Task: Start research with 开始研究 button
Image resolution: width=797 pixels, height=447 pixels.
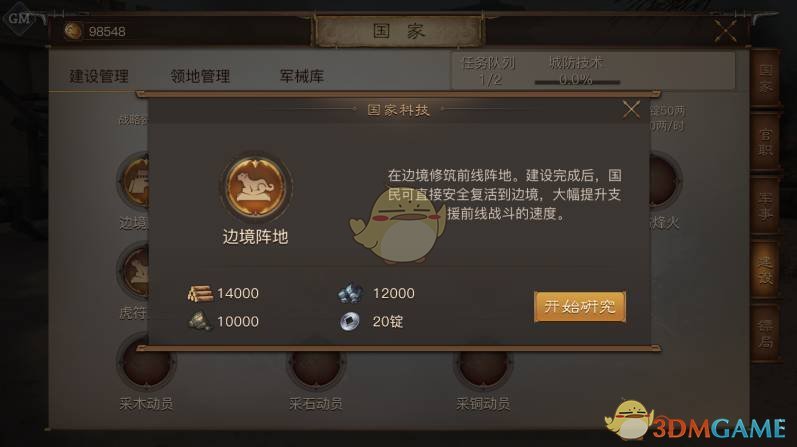Action: point(580,307)
